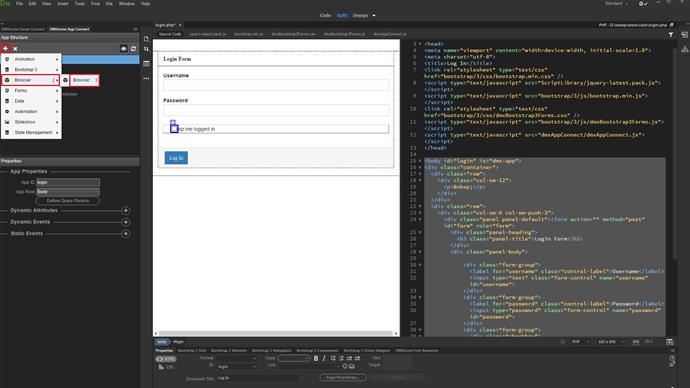Open the State Management submenu

click(31, 132)
